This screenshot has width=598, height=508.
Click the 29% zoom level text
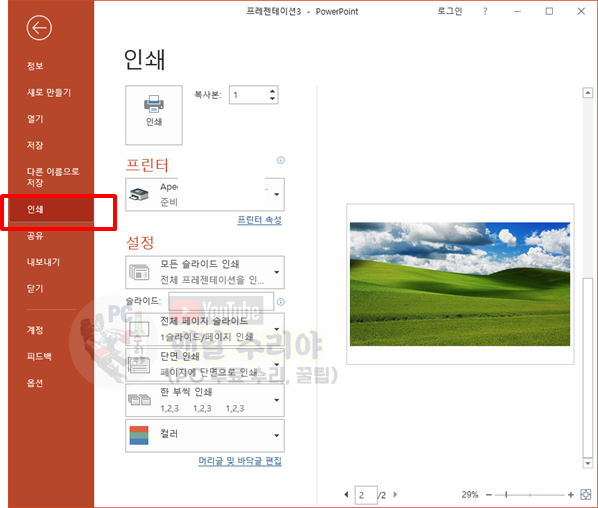(x=470, y=495)
